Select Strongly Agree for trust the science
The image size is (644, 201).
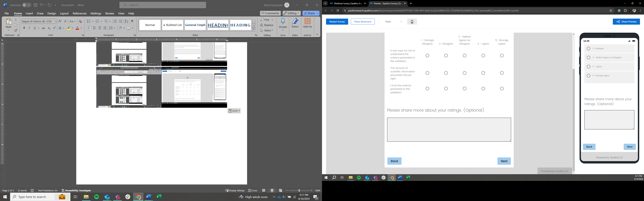click(501, 89)
